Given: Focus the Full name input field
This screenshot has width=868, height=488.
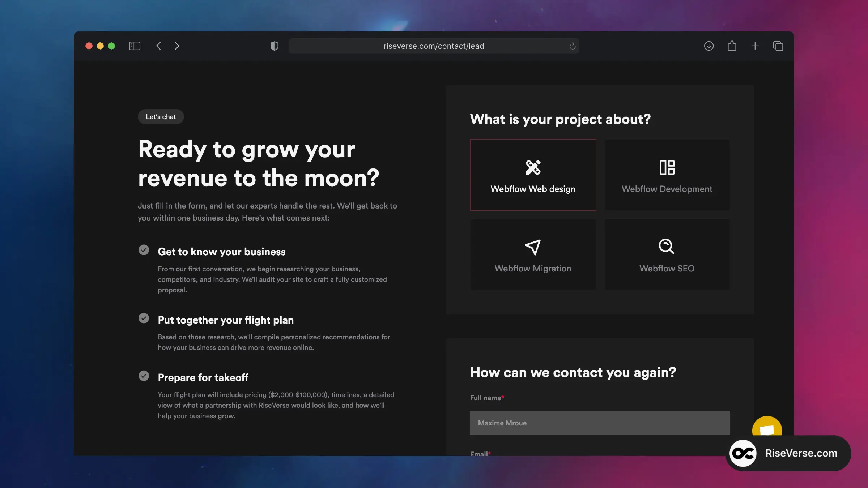Looking at the screenshot, I should 600,423.
